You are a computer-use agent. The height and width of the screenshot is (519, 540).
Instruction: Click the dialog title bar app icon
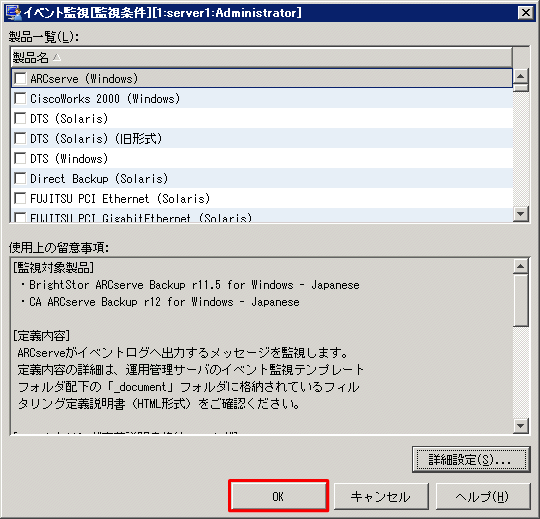click(x=13, y=12)
